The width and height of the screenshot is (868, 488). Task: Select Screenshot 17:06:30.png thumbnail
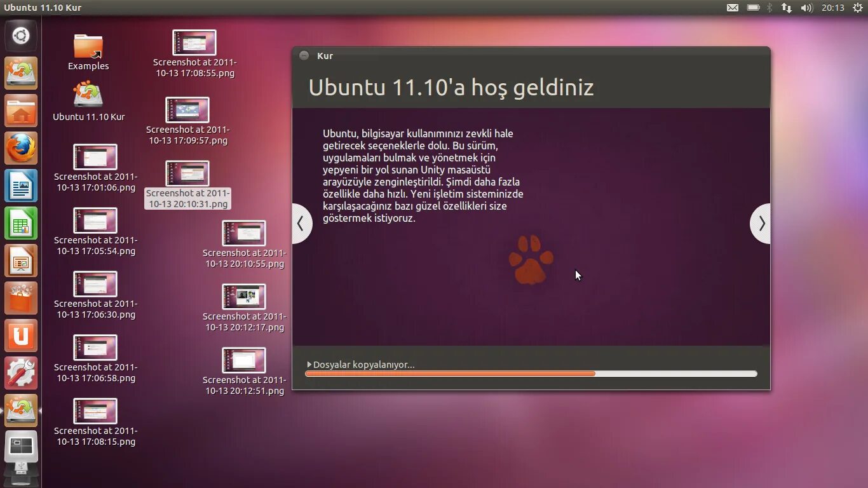click(95, 284)
